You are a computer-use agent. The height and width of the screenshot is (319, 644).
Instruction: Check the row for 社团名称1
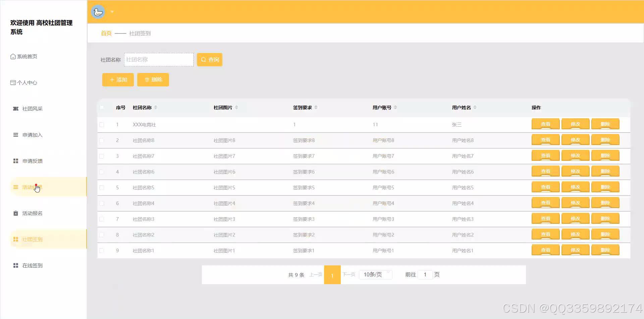102,251
